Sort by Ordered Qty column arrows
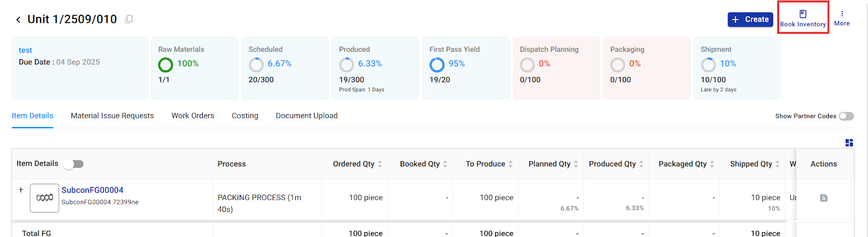The width and height of the screenshot is (868, 237). pyautogui.click(x=380, y=164)
